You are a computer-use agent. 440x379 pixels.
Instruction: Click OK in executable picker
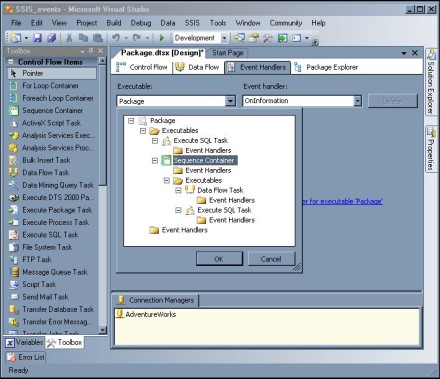click(x=219, y=259)
